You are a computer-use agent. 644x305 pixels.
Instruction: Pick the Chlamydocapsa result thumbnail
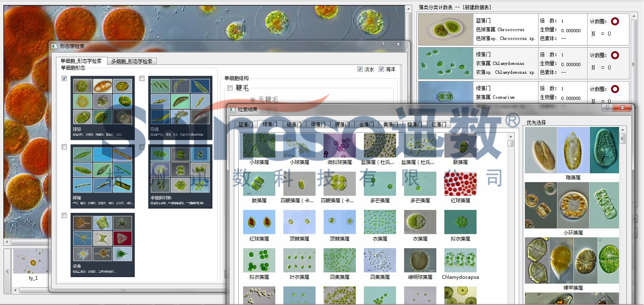460,260
